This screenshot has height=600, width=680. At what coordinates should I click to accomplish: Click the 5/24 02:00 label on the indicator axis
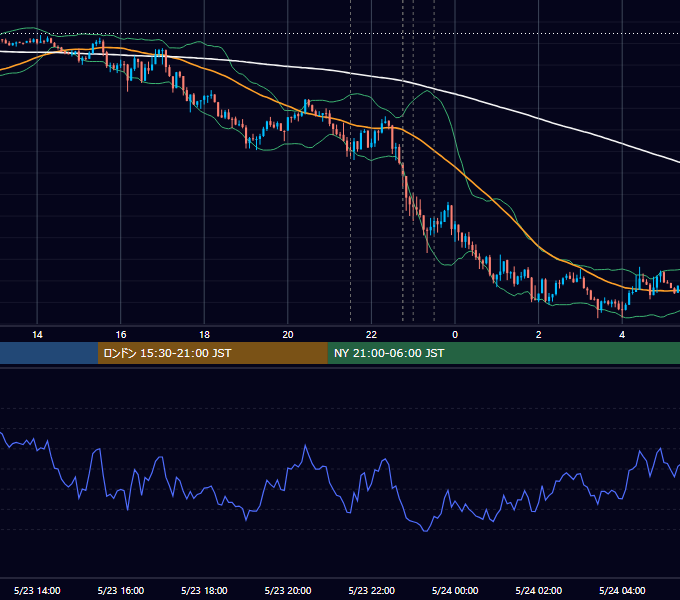539,590
